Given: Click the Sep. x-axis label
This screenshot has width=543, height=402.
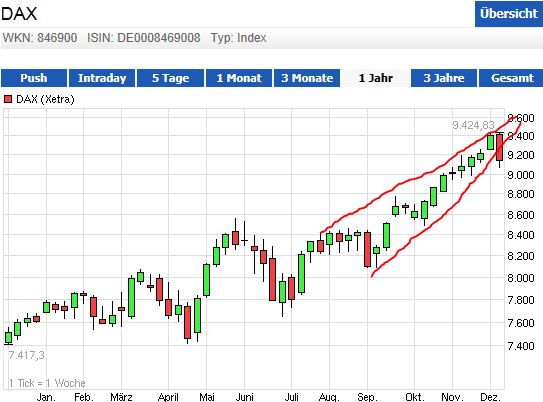Looking at the screenshot, I should click(x=367, y=397).
